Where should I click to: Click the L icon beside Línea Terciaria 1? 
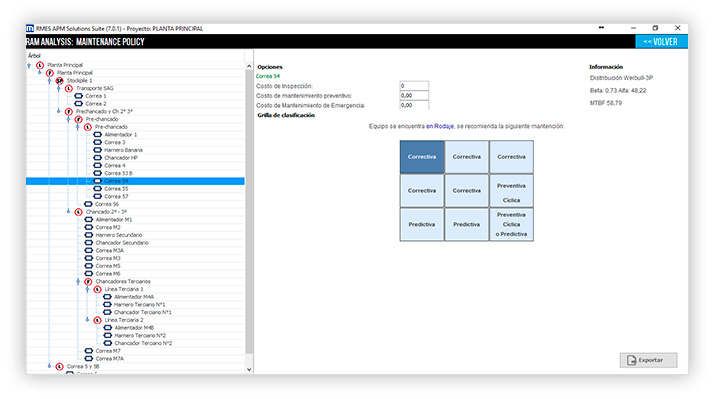[97, 290]
